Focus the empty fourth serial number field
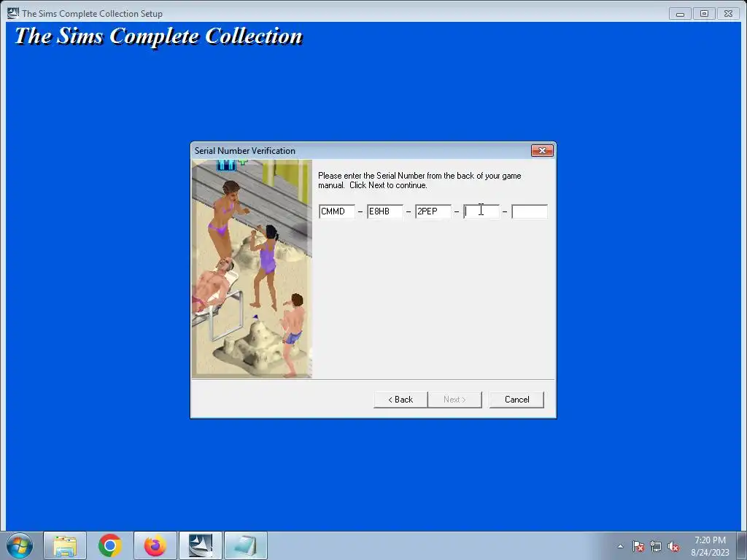747x560 pixels. coord(481,211)
